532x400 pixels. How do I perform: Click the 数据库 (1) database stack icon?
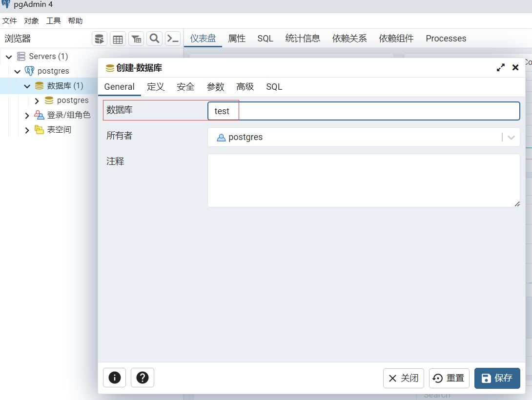tap(40, 86)
